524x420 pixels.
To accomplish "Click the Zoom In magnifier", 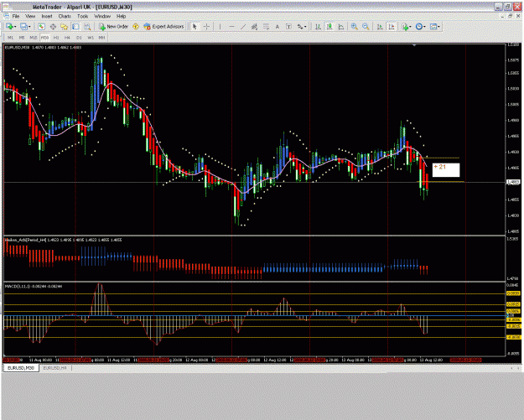I will pyautogui.click(x=355, y=26).
